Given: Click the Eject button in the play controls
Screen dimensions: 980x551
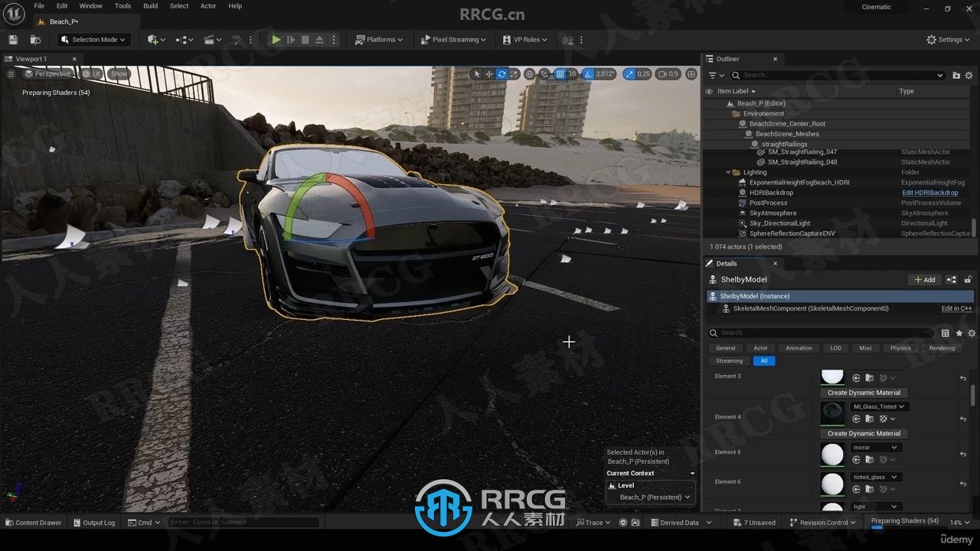Looking at the screenshot, I should (x=319, y=40).
